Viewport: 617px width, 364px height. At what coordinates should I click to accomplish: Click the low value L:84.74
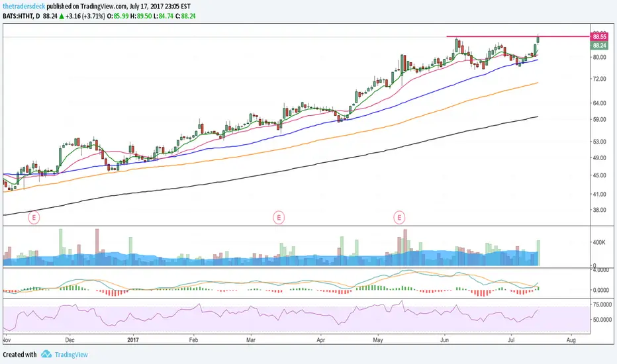click(x=164, y=16)
